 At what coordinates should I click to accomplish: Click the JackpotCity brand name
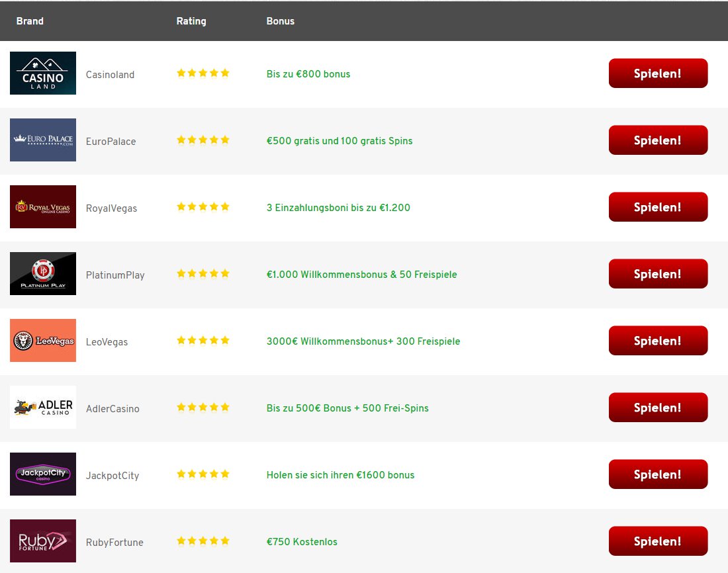(x=113, y=476)
